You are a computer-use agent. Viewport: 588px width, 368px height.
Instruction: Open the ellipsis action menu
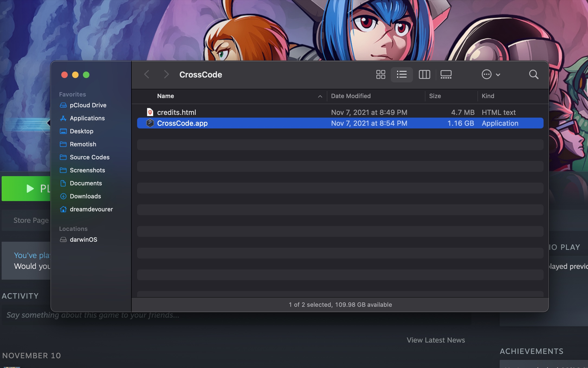click(x=490, y=75)
